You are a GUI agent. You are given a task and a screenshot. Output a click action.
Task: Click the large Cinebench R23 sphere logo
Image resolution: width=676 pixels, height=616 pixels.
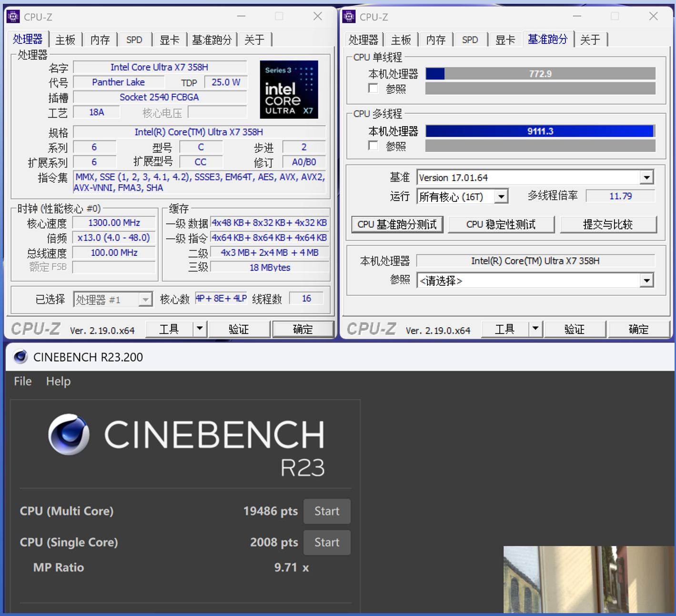69,434
